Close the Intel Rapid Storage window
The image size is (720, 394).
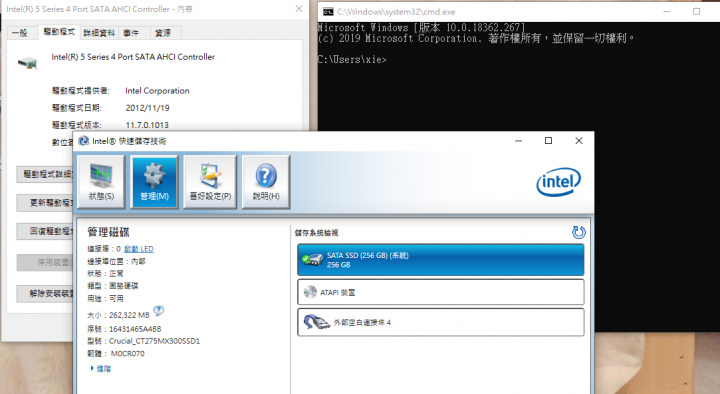(579, 141)
